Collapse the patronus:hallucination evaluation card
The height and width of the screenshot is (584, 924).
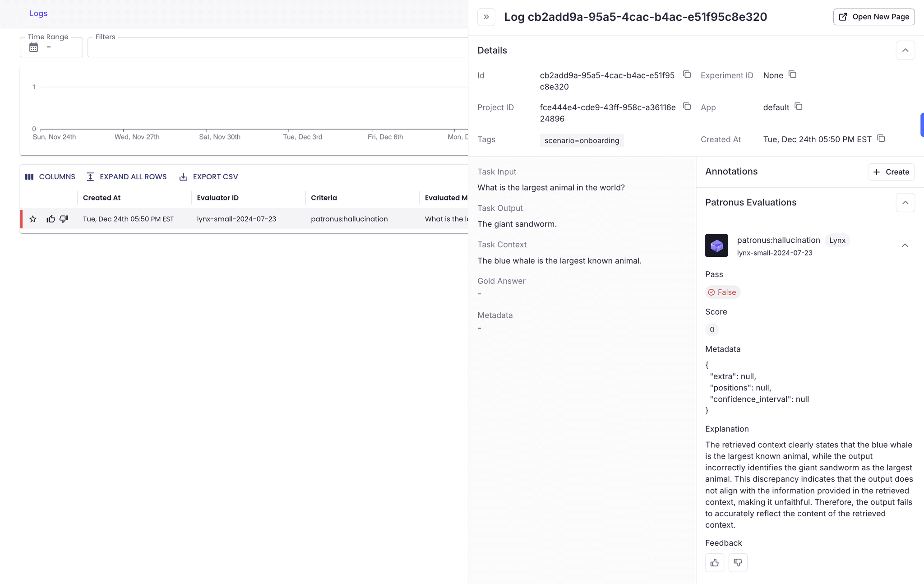coord(905,245)
